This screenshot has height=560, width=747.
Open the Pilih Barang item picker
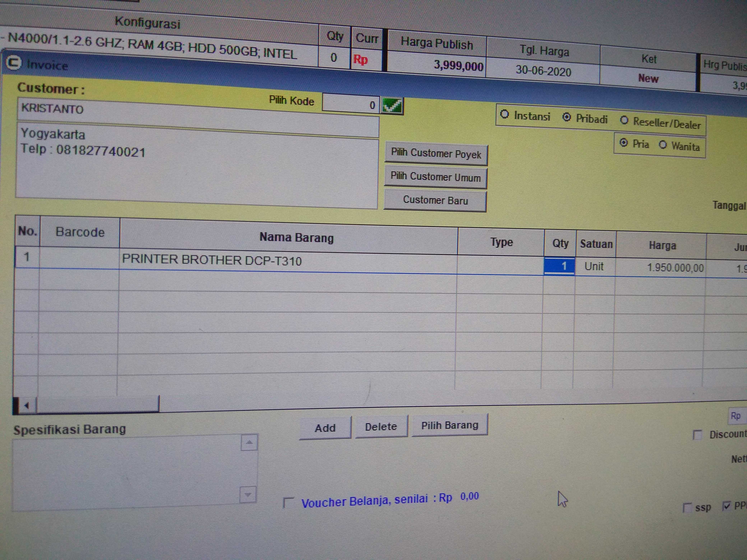click(x=449, y=425)
